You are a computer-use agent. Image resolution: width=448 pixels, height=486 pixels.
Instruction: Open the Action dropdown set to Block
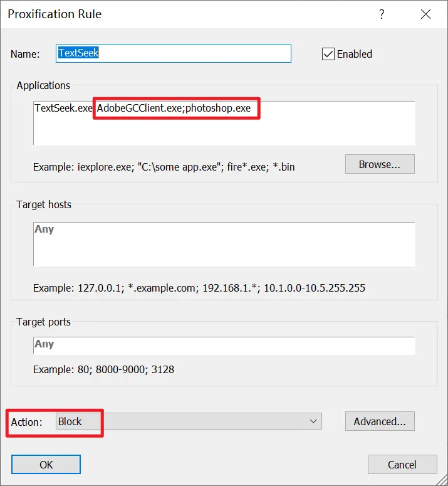(189, 421)
